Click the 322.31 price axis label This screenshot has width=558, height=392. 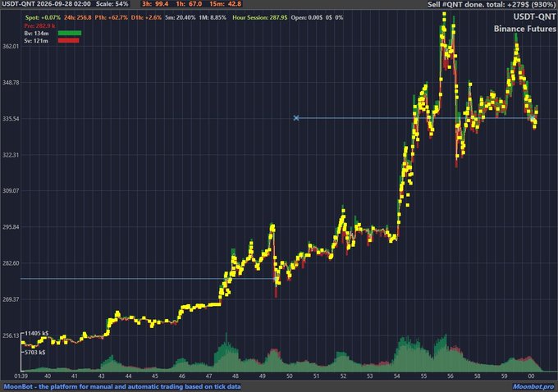coord(10,155)
